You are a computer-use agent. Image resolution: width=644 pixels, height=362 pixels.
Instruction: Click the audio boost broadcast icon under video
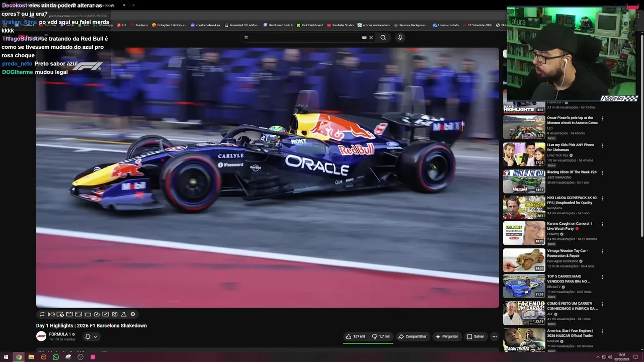tap(51, 314)
